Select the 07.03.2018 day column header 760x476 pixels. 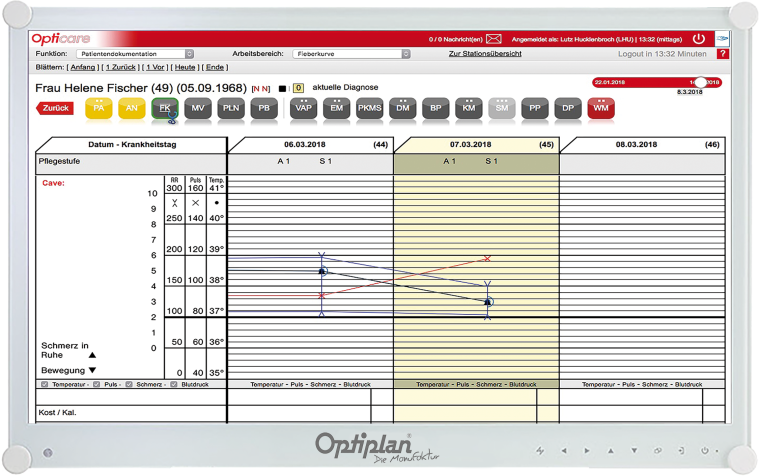point(476,145)
